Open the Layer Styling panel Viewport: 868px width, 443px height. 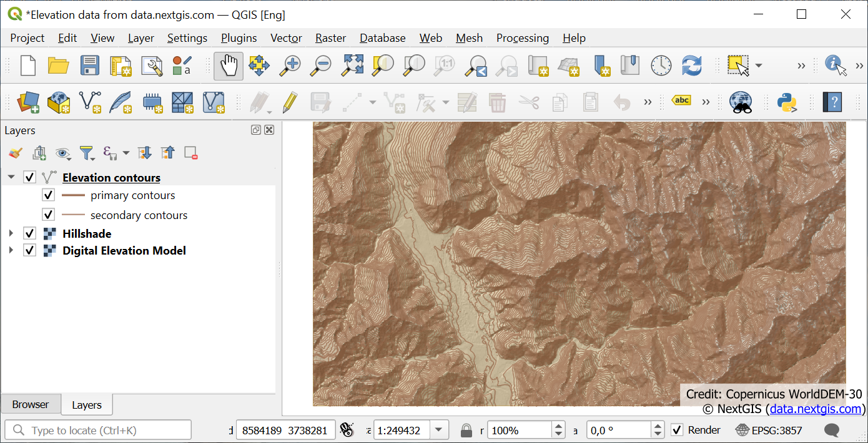click(15, 153)
